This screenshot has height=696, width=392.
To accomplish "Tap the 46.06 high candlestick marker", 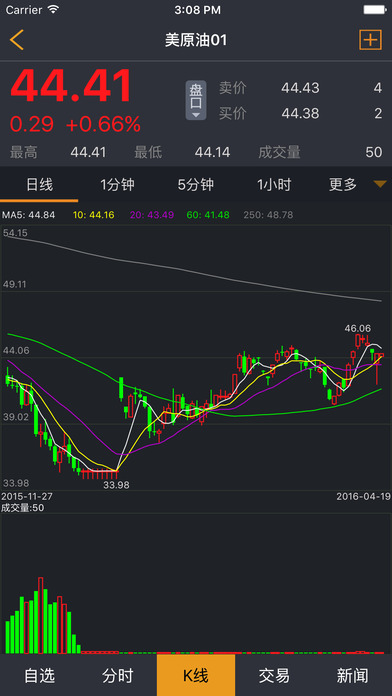I will click(357, 328).
